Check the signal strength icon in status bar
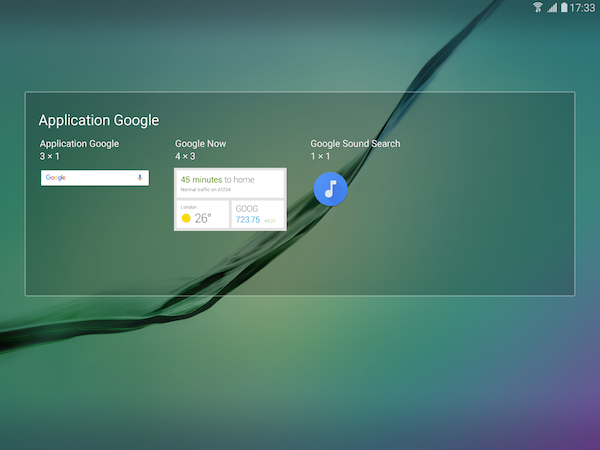The height and width of the screenshot is (450, 600). (552, 7)
